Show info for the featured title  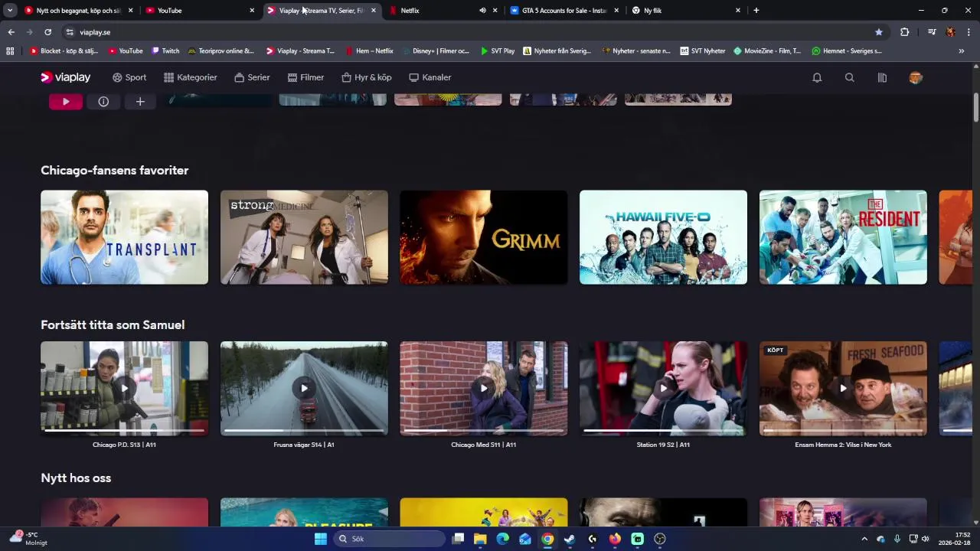(x=103, y=101)
